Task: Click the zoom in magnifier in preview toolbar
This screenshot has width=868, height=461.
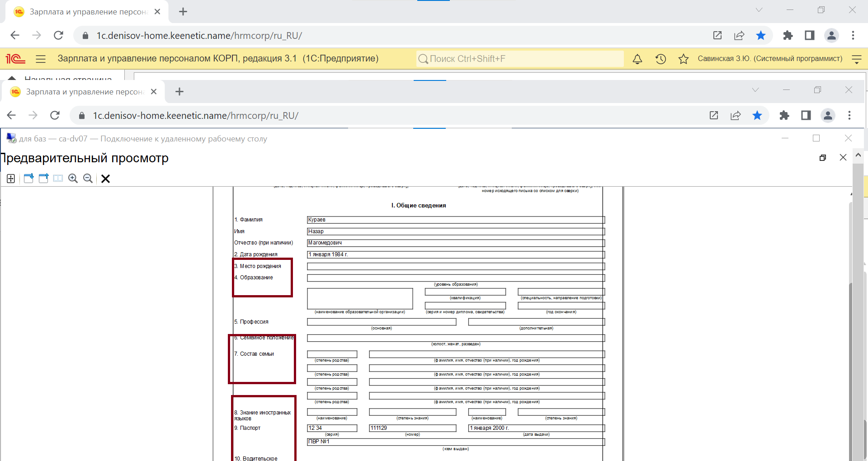Action: tap(73, 179)
